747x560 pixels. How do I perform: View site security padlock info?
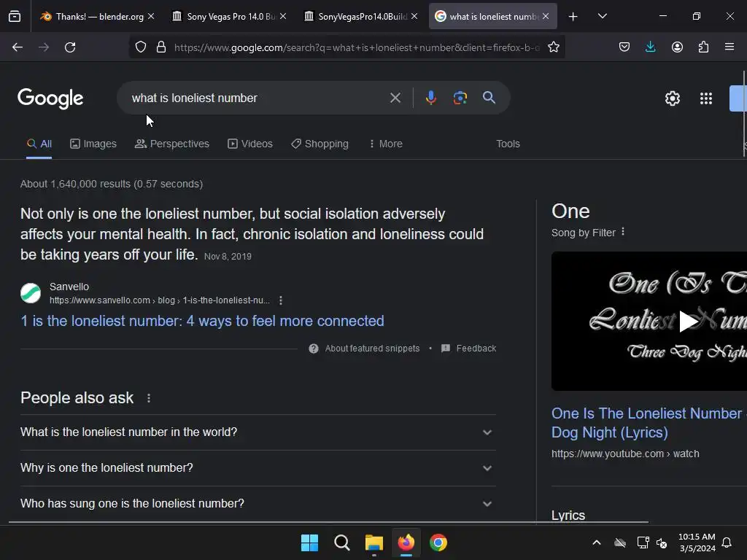click(x=161, y=47)
